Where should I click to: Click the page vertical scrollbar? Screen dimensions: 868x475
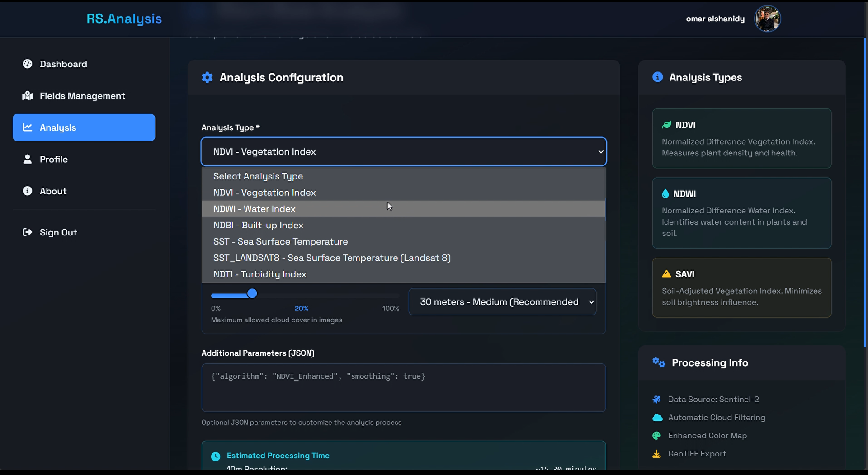(865, 193)
